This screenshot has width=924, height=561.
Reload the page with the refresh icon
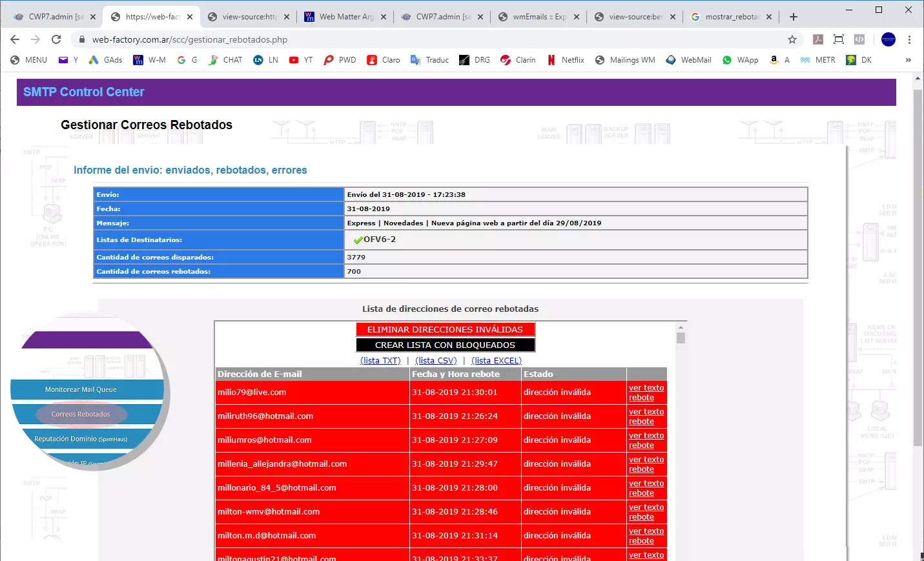56,39
